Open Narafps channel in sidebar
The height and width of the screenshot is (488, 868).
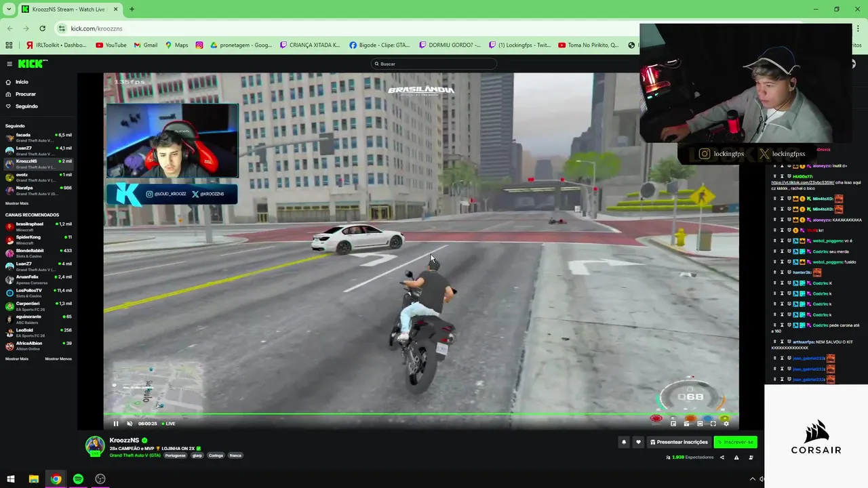click(x=39, y=190)
